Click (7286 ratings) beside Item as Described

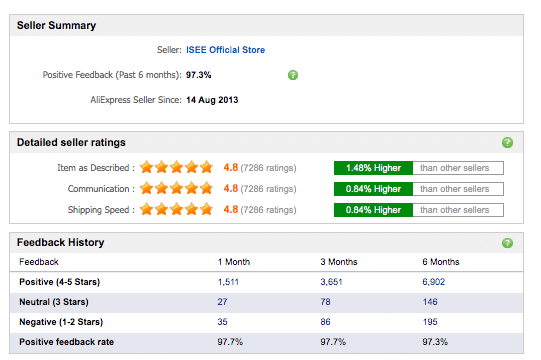point(268,168)
